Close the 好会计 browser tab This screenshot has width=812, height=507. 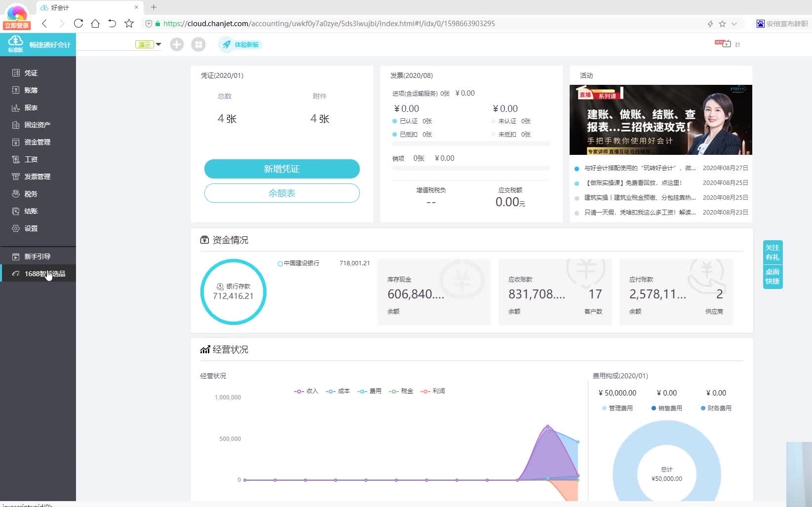click(136, 7)
